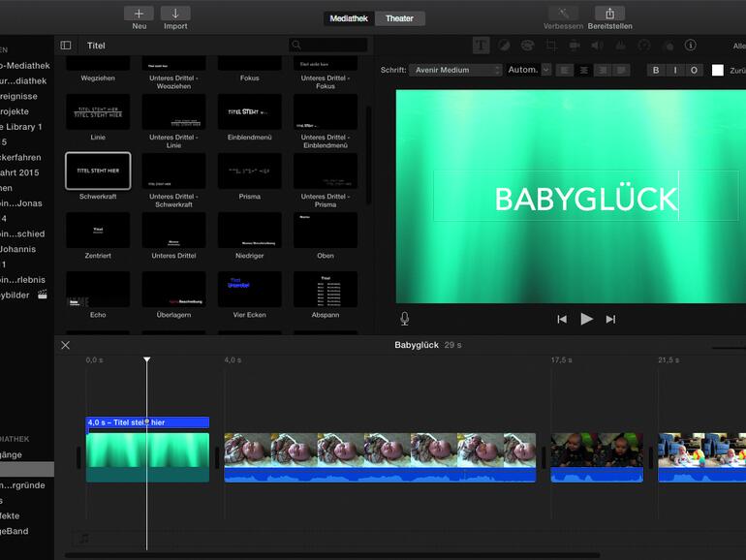The image size is (746, 560).
Task: Switch to the Theater tab
Action: pos(399,18)
